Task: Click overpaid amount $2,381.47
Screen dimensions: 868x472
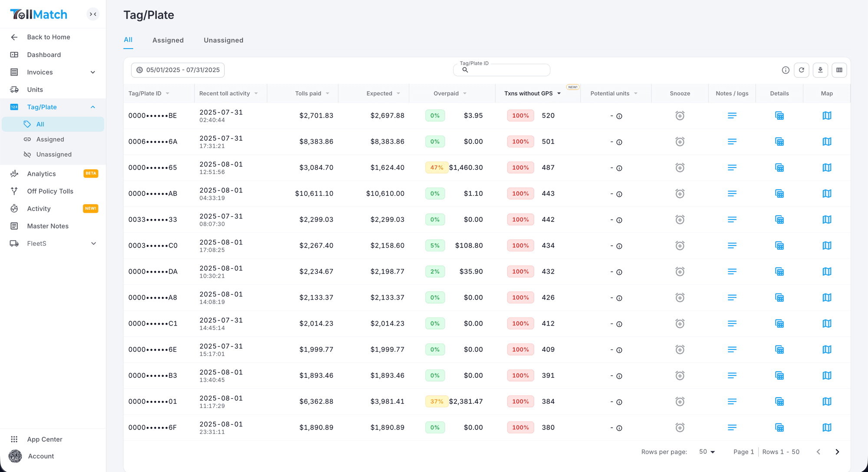Action: click(466, 402)
